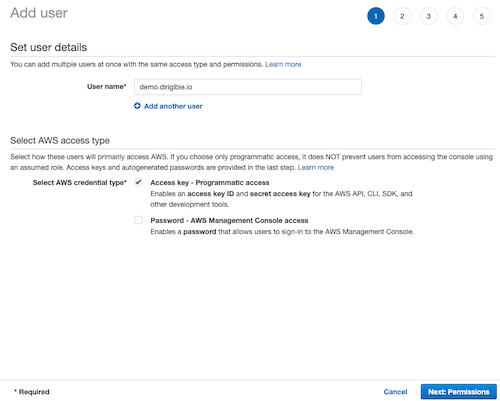
Task: Click the Add user page title
Action: click(39, 13)
